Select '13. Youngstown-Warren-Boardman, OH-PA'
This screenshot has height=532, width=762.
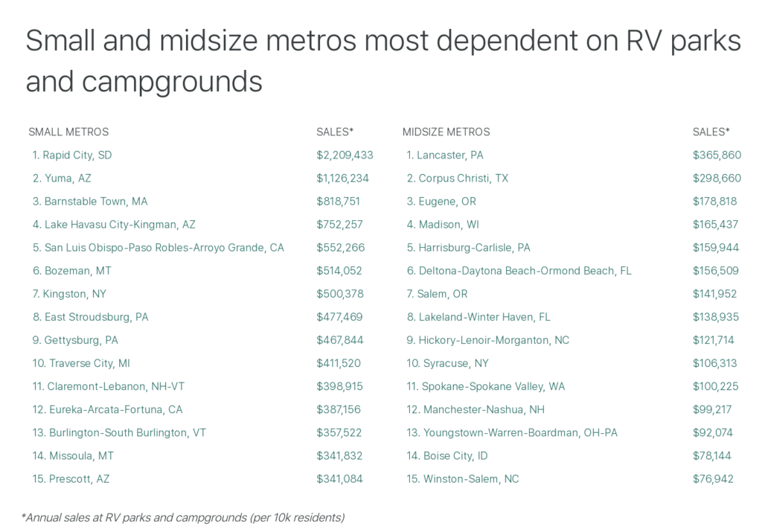[512, 433]
